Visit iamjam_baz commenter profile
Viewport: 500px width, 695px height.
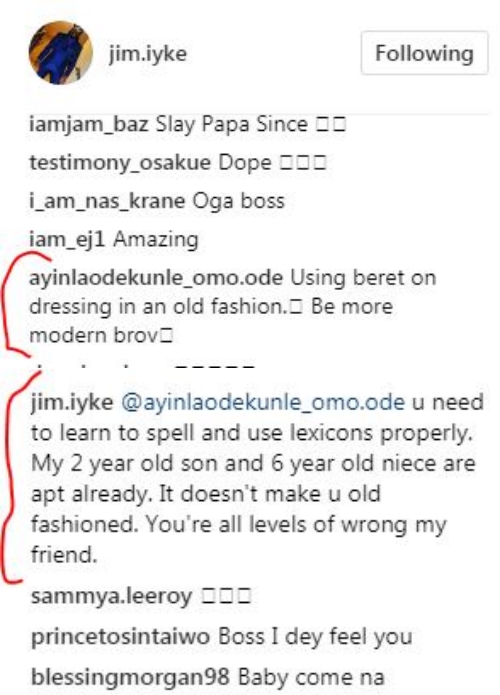89,125
